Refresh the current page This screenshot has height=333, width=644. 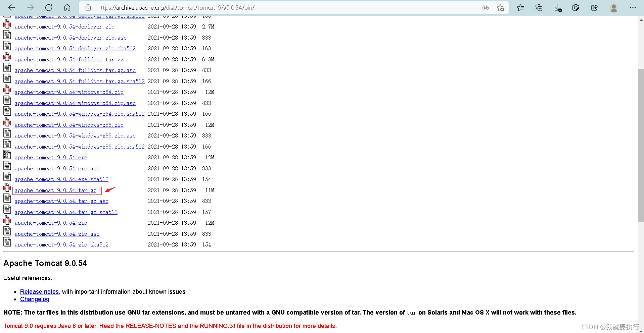click(x=48, y=7)
